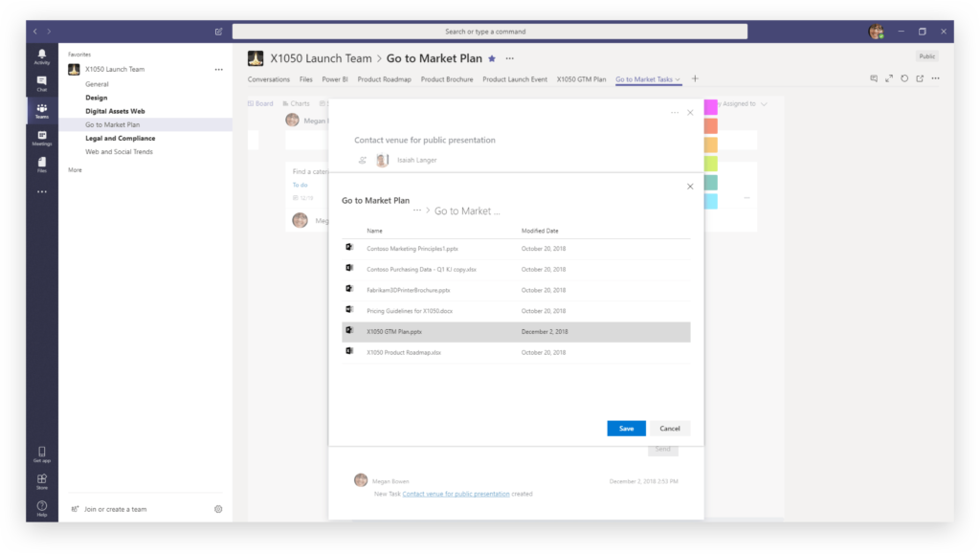Switch to Files tab
This screenshot has width=980, height=554.
(x=305, y=79)
